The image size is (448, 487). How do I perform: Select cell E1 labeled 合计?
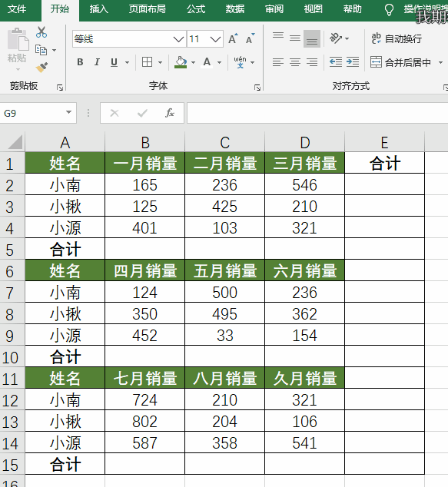385,163
